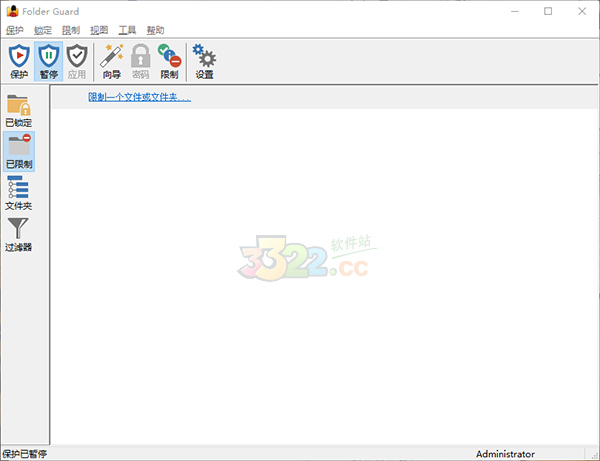This screenshot has width=600, height=461.
Task: Click the window resize grip in status bar
Action: (x=594, y=455)
